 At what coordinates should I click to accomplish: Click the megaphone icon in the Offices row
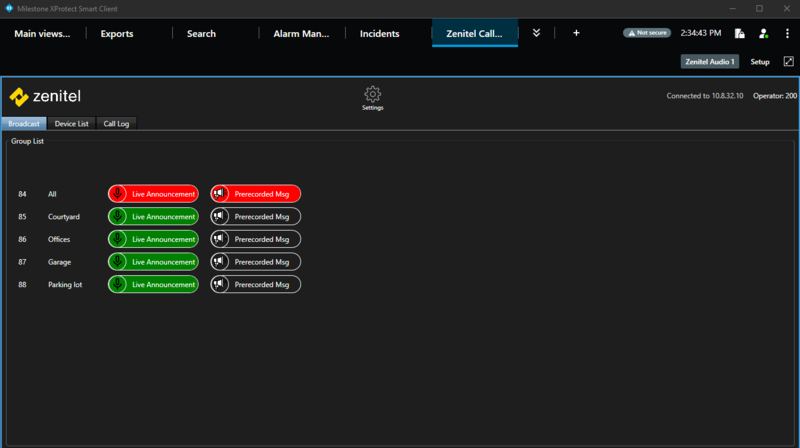click(x=219, y=239)
